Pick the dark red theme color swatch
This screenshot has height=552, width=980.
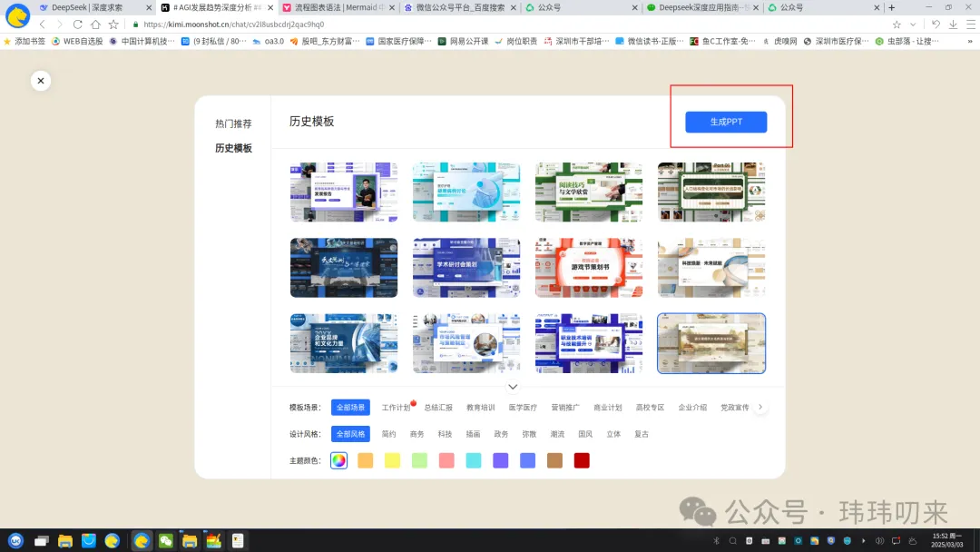(x=582, y=460)
